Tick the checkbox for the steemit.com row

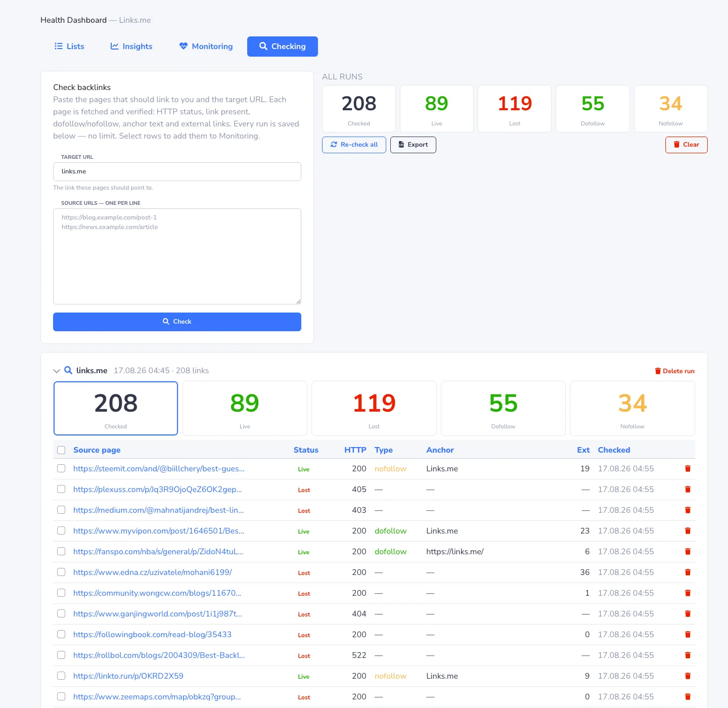tap(61, 468)
